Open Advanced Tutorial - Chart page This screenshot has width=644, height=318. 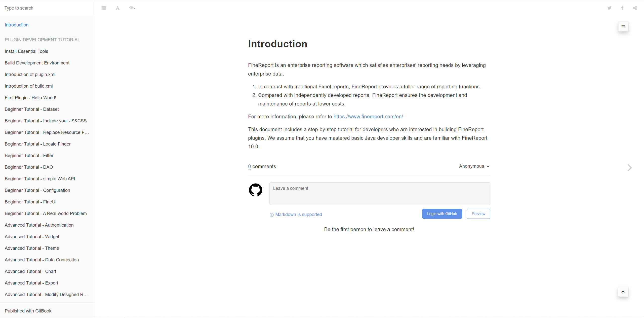coord(30,271)
